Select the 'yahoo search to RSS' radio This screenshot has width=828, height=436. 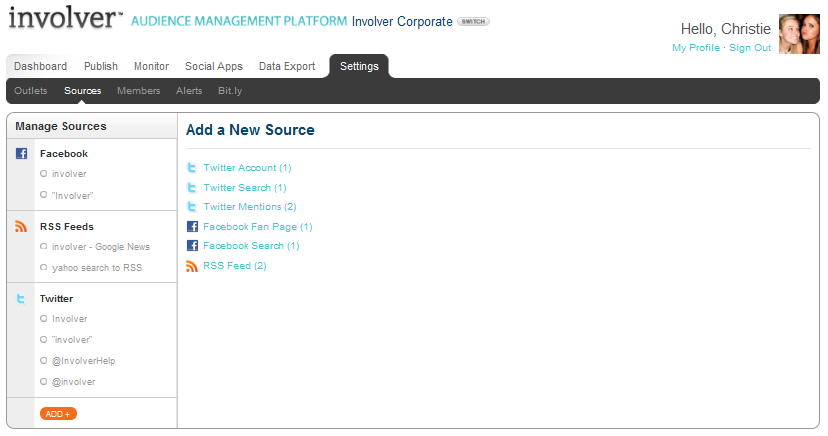43,267
